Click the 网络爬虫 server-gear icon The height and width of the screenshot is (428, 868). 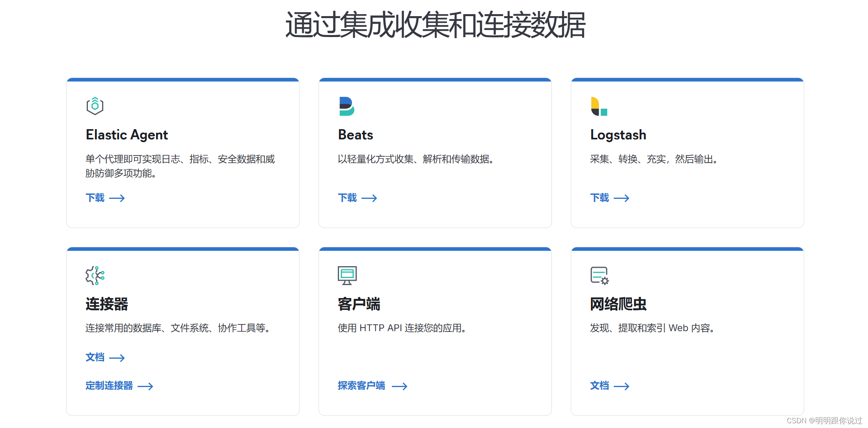tap(598, 276)
